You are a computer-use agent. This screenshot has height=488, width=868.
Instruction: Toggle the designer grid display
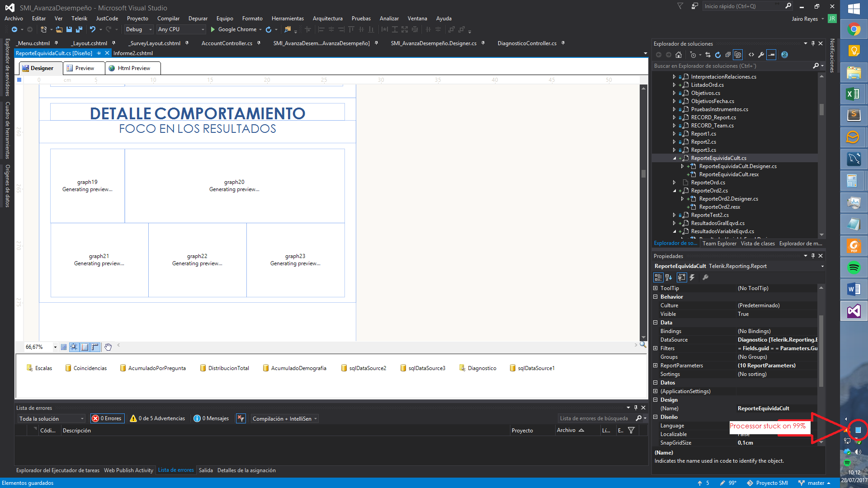pos(64,347)
